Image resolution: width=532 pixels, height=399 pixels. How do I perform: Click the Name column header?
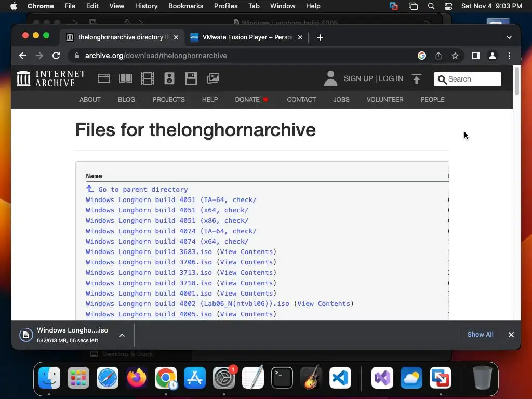point(94,176)
